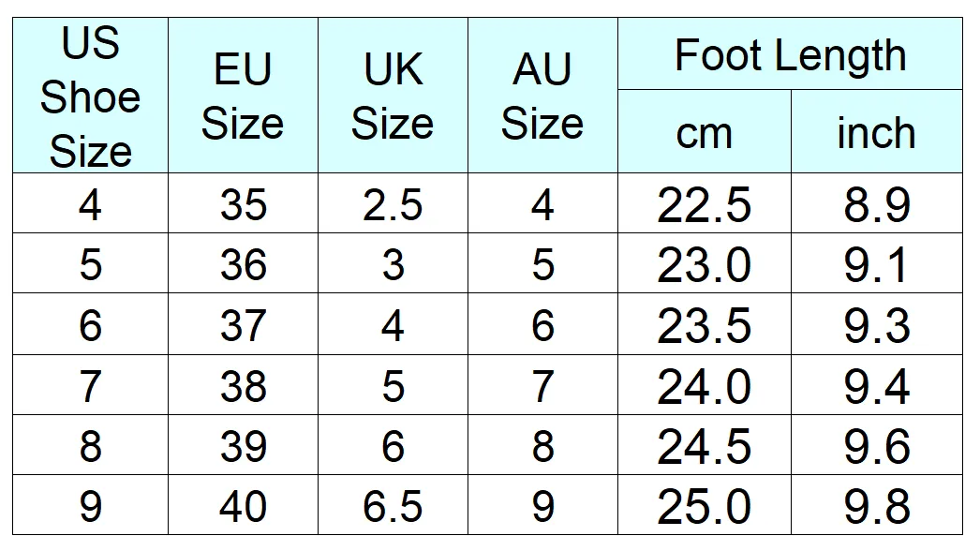Select the 22.5 cm foot length cell

point(705,203)
